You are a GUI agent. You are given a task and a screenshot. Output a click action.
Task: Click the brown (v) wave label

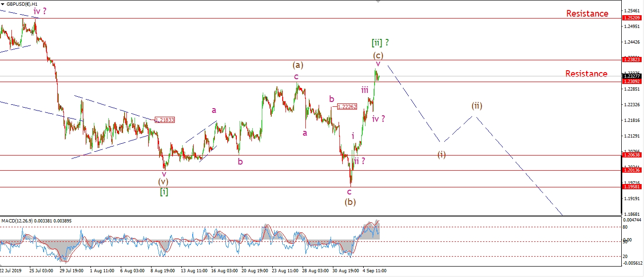point(163,181)
